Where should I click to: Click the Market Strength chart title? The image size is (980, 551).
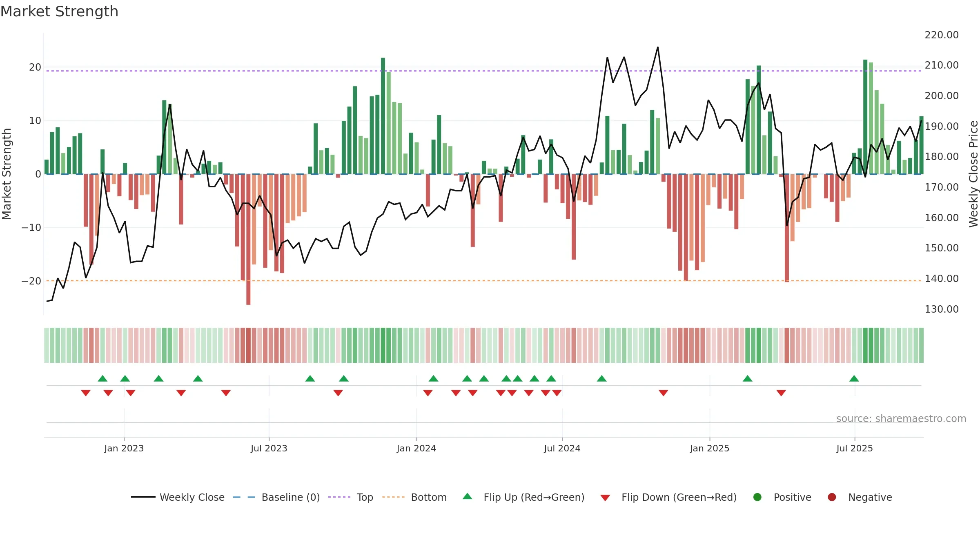(x=59, y=11)
